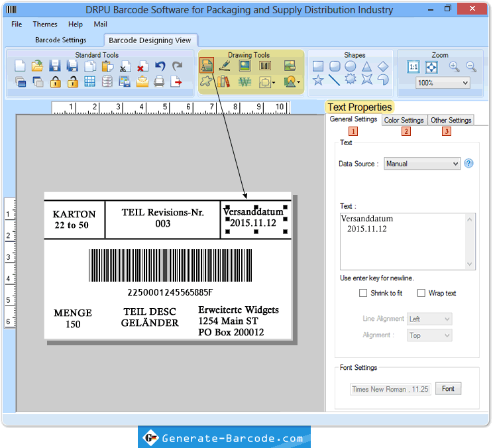
Task: Open the Mail menu
Action: point(100,25)
